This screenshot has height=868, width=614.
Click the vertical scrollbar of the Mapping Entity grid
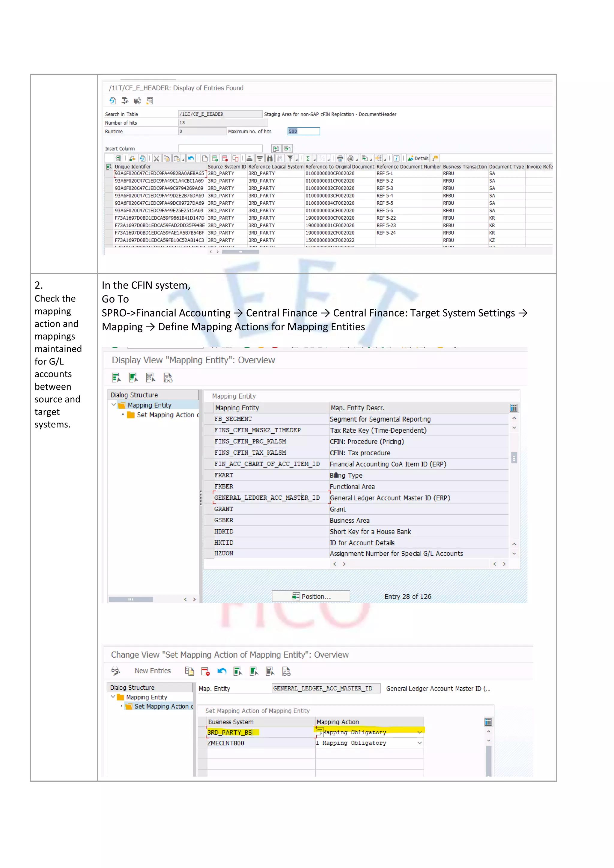514,458
